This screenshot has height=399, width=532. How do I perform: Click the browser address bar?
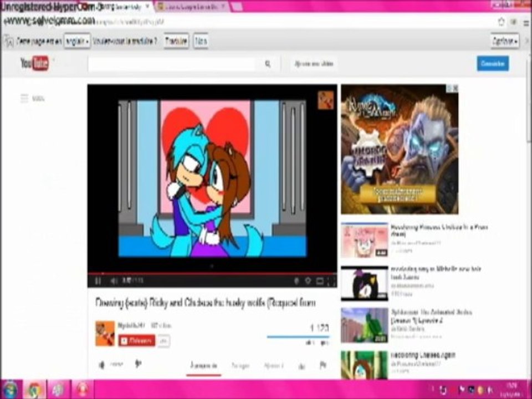[x=249, y=22]
